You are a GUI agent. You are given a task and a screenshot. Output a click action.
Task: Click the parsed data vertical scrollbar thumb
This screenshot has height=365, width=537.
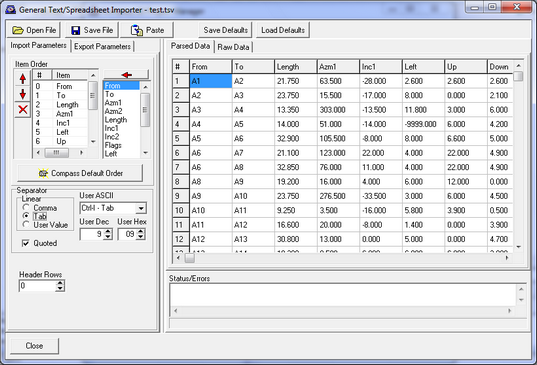coord(519,76)
